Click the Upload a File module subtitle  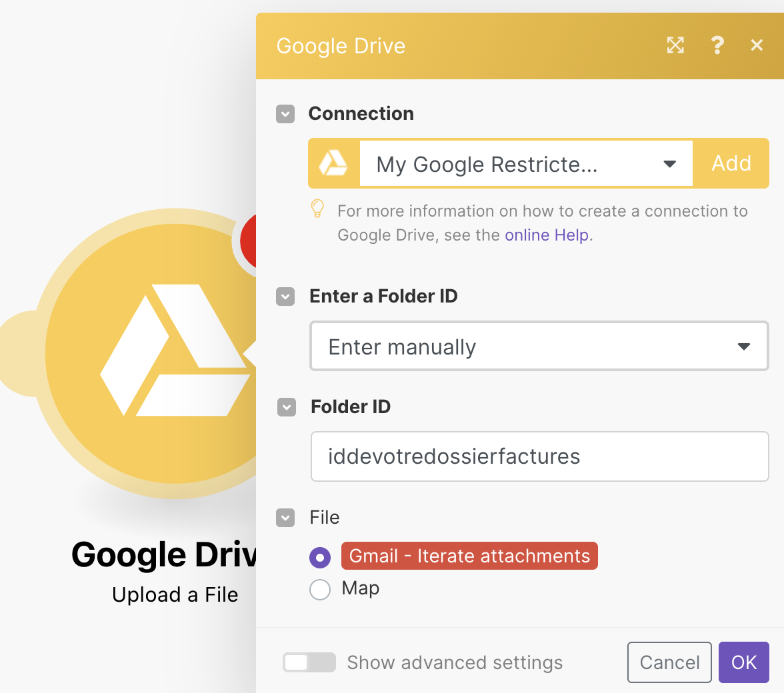175,595
